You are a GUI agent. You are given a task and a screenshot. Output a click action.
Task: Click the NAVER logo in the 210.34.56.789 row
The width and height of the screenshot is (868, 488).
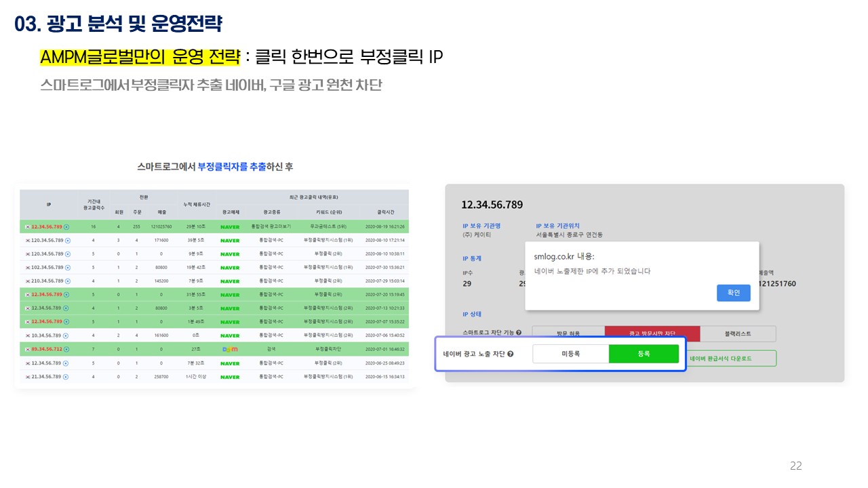[x=230, y=281]
